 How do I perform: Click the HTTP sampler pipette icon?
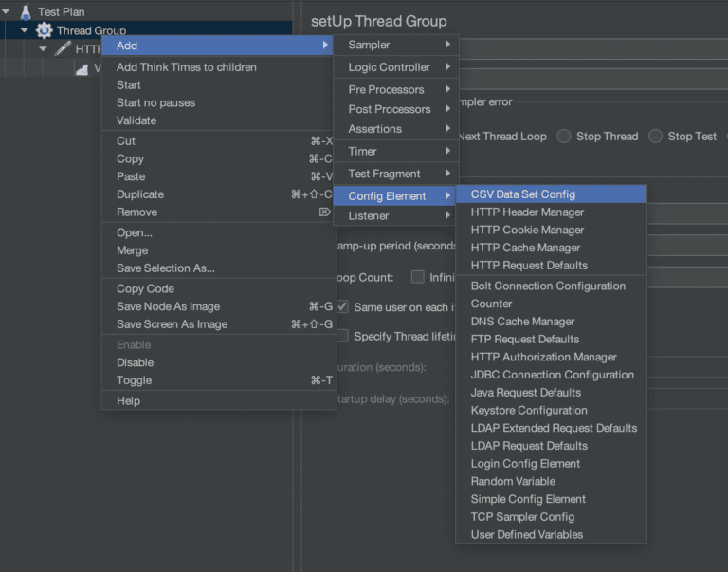click(x=63, y=48)
